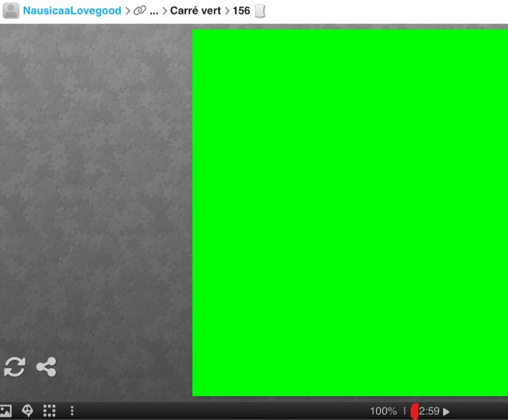Open the chain link icon in breadcrumb
The height and width of the screenshot is (420, 508).
[140, 11]
